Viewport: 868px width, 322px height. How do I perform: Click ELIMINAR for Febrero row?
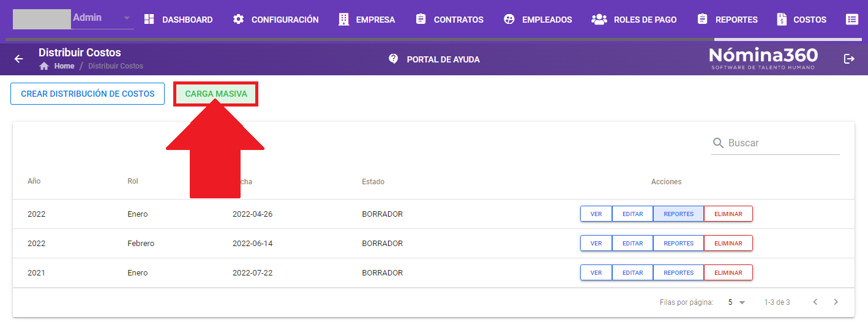pyautogui.click(x=728, y=244)
